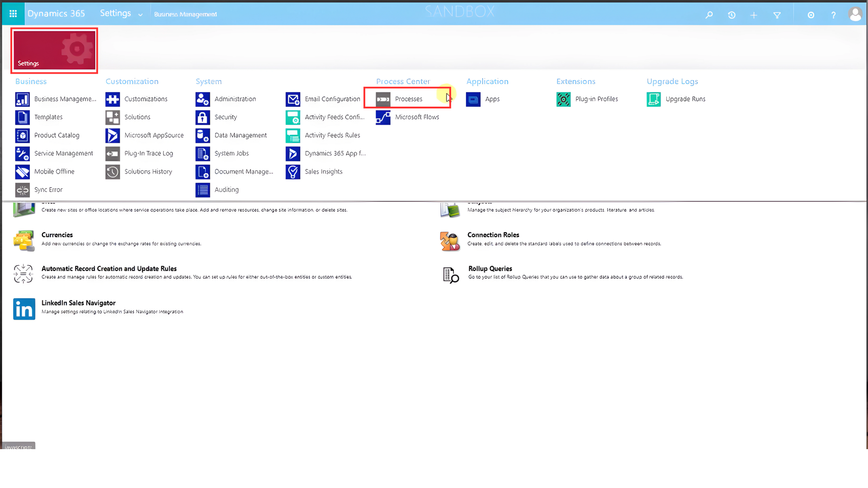Open the Administration icon

pos(203,99)
